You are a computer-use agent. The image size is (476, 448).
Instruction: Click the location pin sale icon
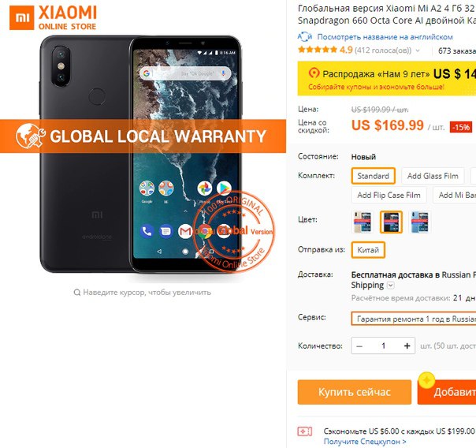coord(314,73)
